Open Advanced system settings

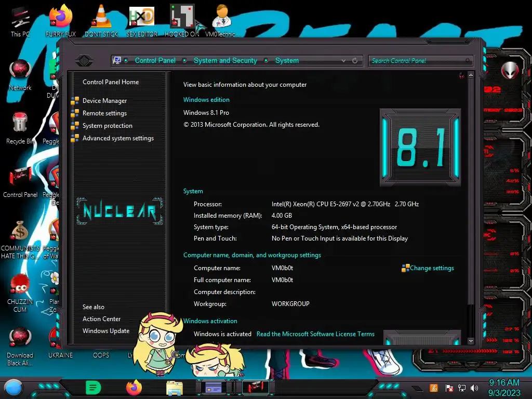[118, 138]
